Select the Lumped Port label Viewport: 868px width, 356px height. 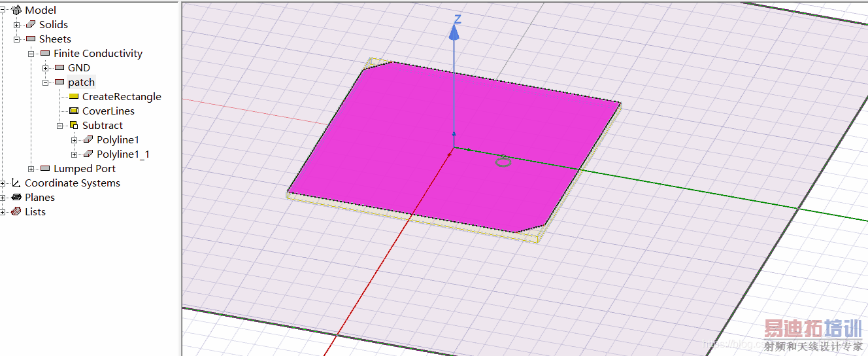(85, 168)
